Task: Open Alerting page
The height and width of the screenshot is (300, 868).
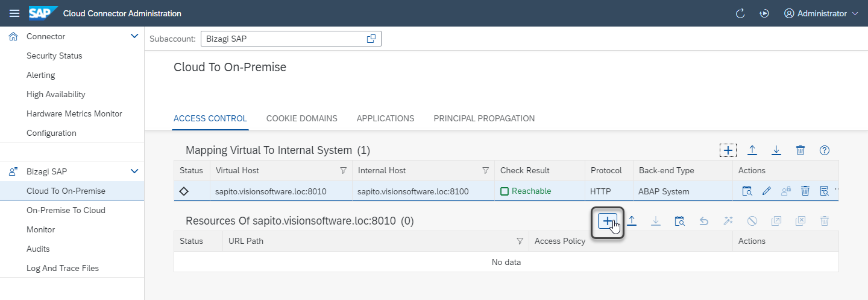Action: 40,75
